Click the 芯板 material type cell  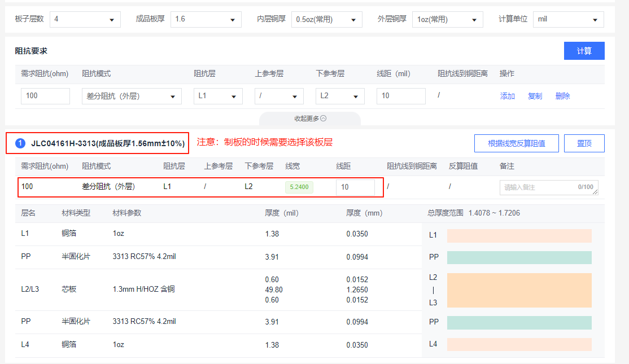pyautogui.click(x=69, y=289)
